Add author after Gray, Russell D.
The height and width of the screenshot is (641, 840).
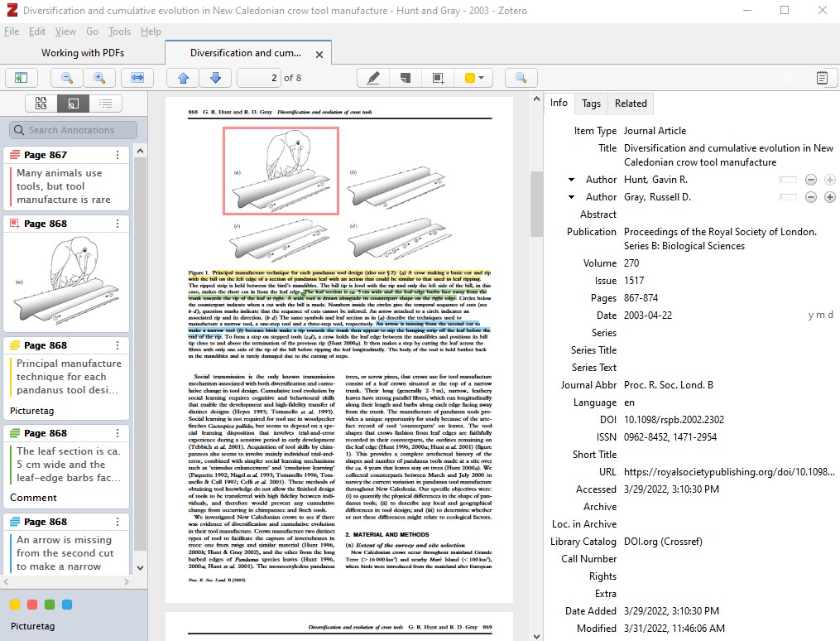(x=830, y=197)
